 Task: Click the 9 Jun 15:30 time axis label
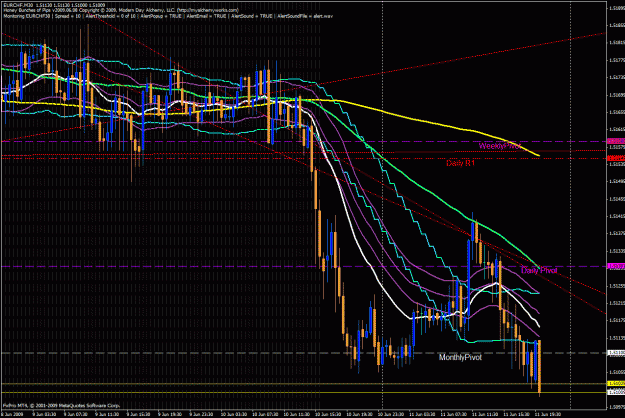coord(139,414)
